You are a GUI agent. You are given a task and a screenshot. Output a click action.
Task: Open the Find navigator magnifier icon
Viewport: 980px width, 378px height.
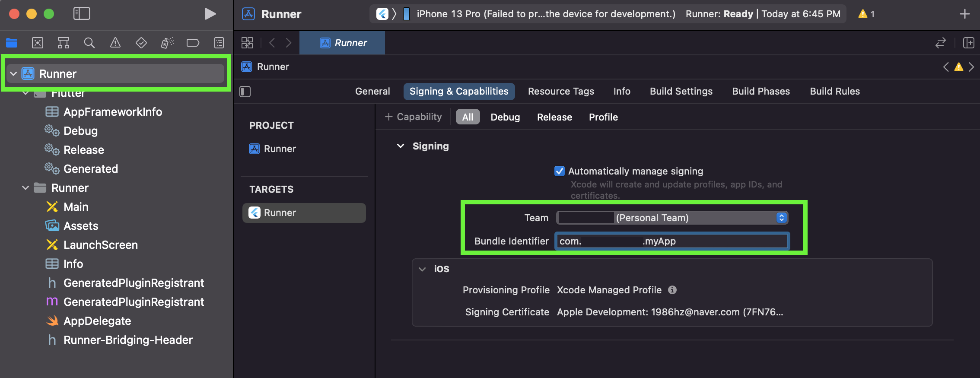(89, 43)
